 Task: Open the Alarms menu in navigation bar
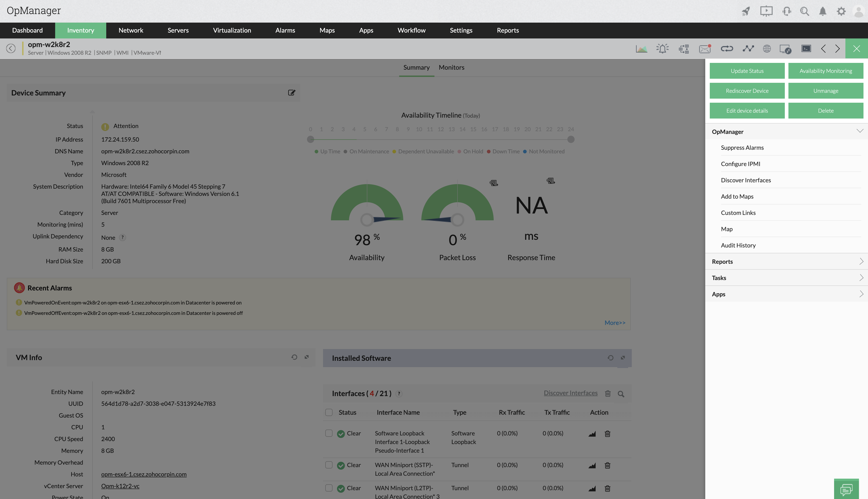[285, 30]
